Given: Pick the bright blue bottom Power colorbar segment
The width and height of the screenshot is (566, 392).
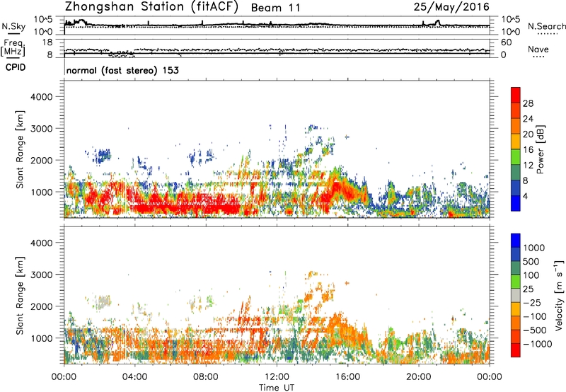Looking at the screenshot, I should click(x=516, y=203).
